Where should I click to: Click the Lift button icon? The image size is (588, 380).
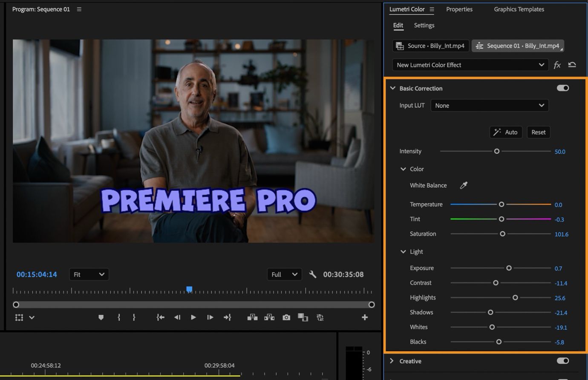click(252, 317)
